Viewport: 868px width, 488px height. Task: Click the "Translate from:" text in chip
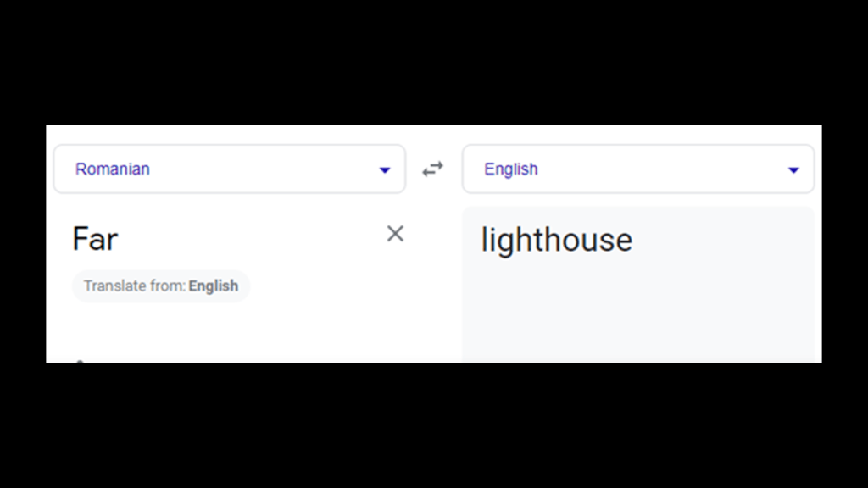(134, 286)
